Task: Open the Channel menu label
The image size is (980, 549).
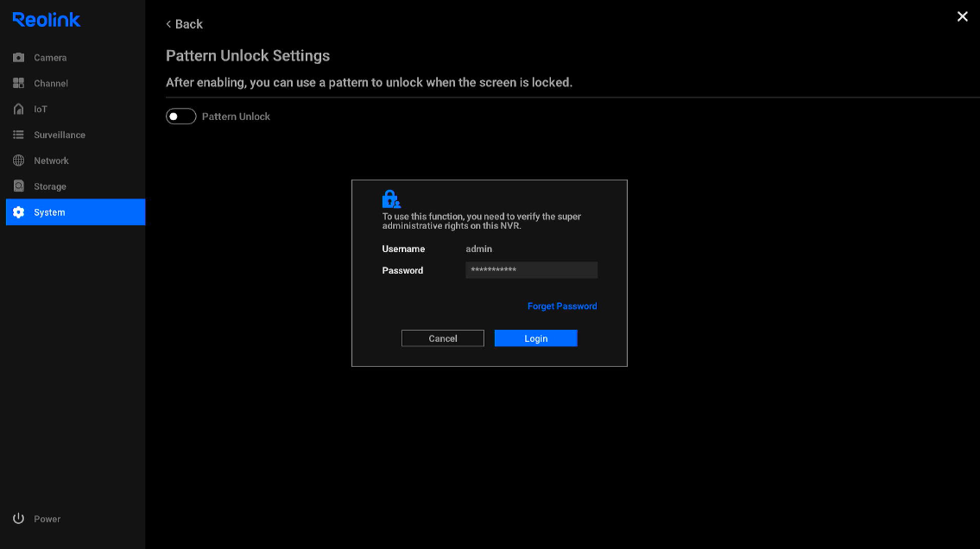Action: click(x=51, y=83)
